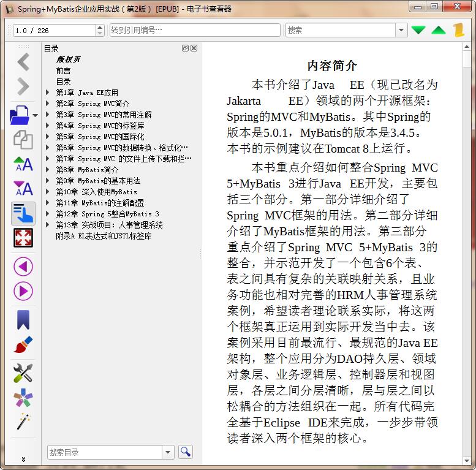Click the go to reference number field
Viewport: 476px width, 470px height.
click(x=195, y=30)
